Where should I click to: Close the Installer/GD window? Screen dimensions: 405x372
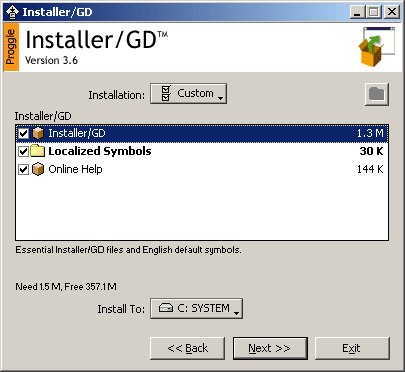(392, 12)
